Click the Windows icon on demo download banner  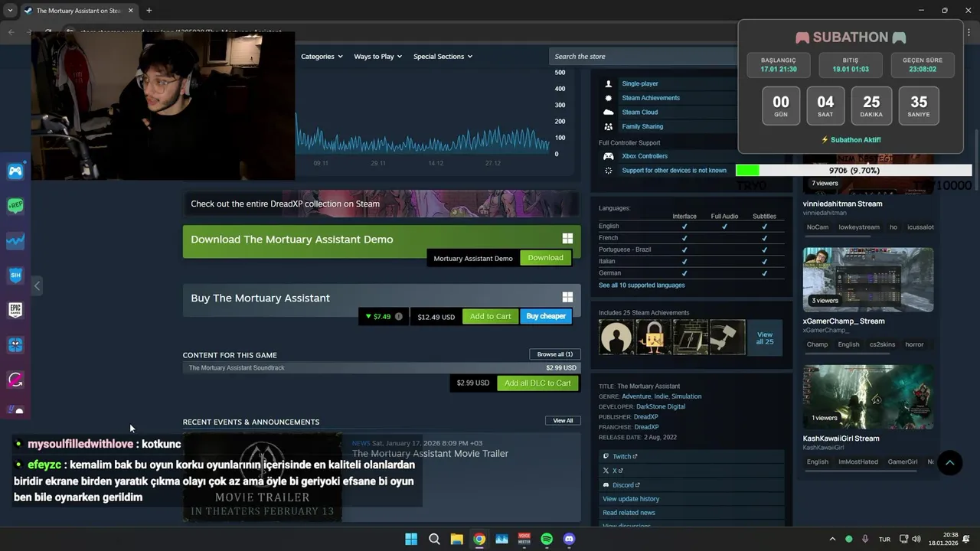pos(567,239)
